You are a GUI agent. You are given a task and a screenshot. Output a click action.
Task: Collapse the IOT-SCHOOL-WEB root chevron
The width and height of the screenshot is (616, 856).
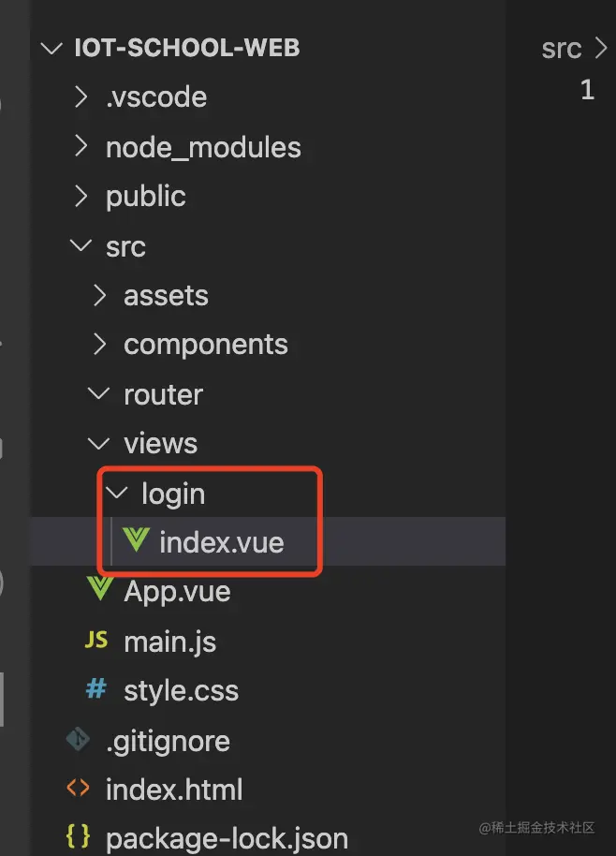click(51, 49)
